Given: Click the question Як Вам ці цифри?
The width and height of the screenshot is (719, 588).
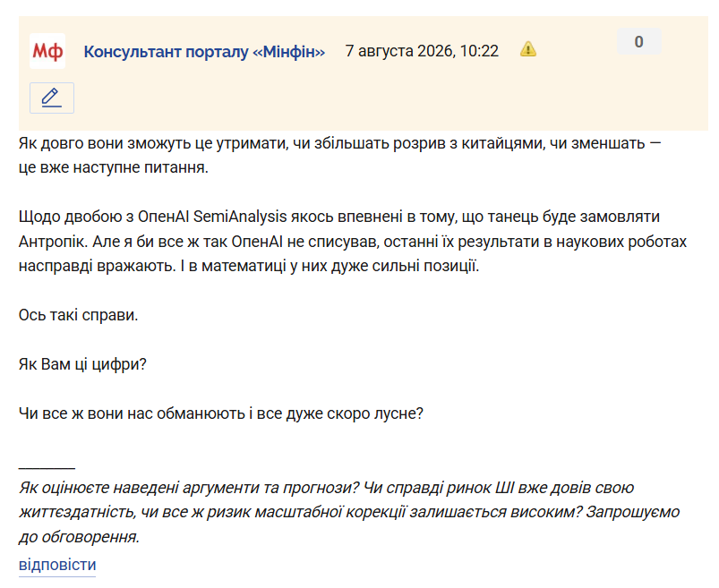Looking at the screenshot, I should [x=82, y=364].
